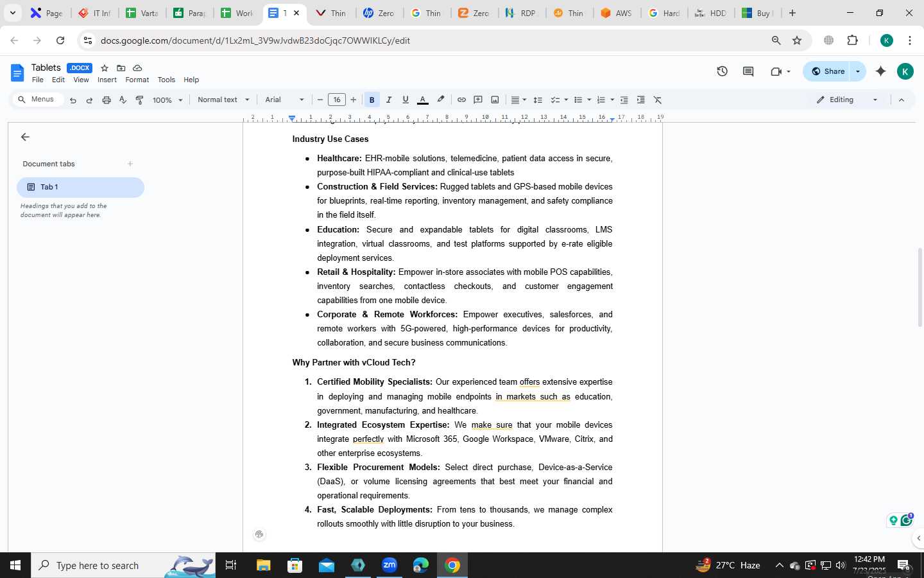Toggle underline formatting button
Image resolution: width=924 pixels, height=578 pixels.
pyautogui.click(x=405, y=100)
